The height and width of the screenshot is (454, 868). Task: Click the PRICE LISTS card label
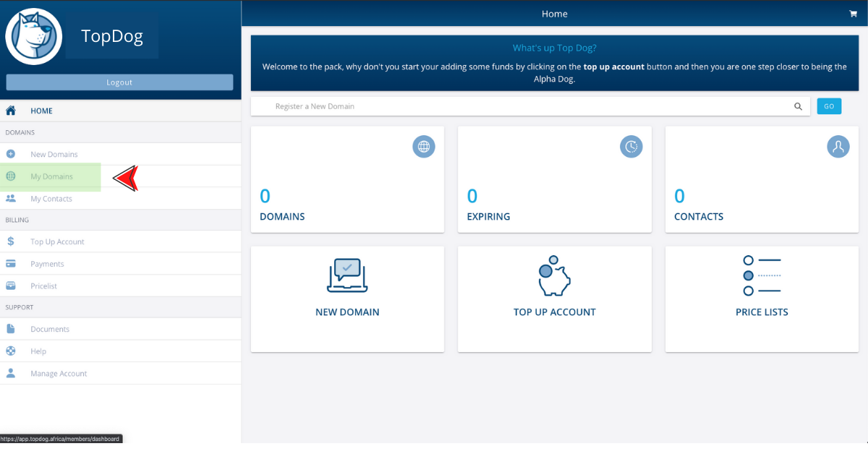coord(762,312)
